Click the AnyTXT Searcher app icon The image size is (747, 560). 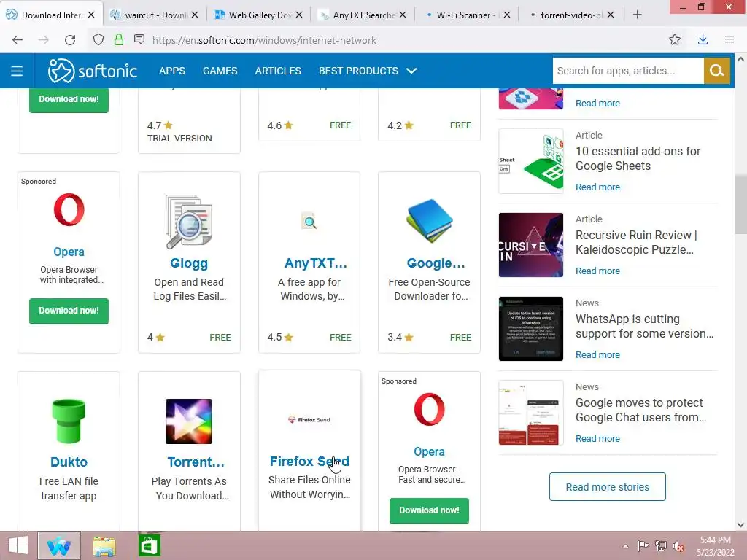[309, 222]
